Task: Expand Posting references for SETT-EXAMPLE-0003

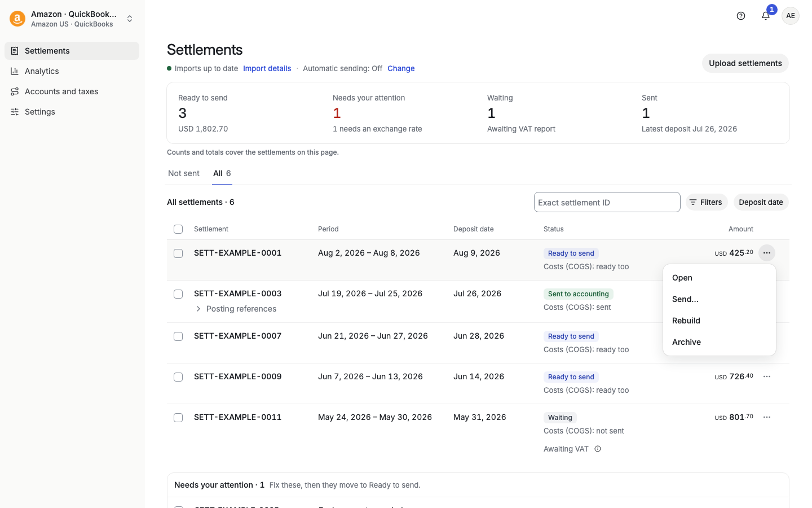Action: point(236,309)
